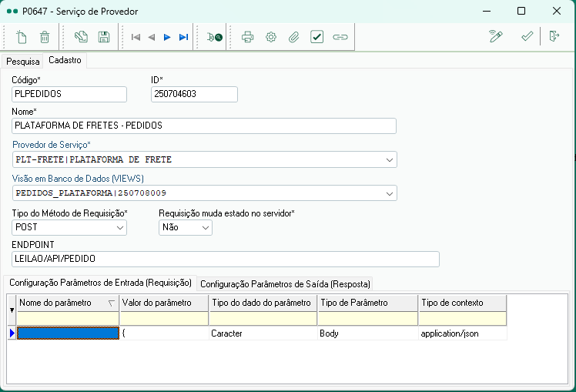Click the '{' value cell
This screenshot has height=392, width=576.
[x=164, y=333]
